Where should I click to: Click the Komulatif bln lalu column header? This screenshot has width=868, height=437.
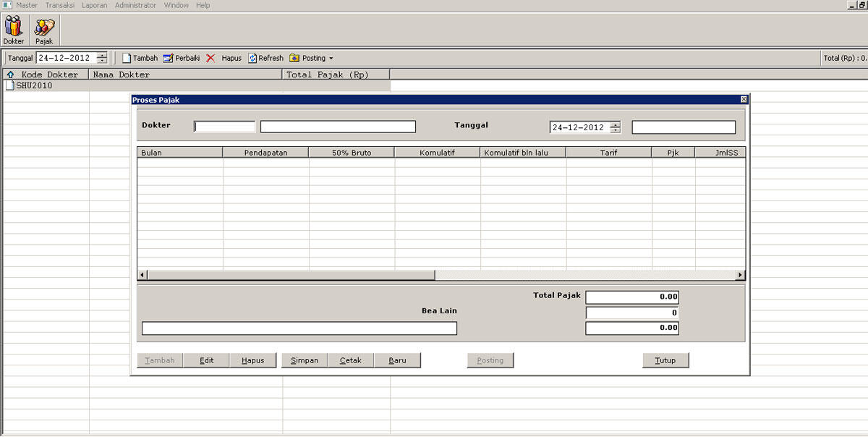tap(523, 153)
